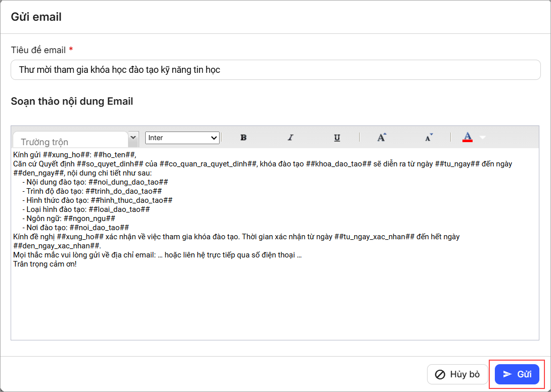Increase the font size
This screenshot has width=551, height=392.
pyautogui.click(x=382, y=137)
